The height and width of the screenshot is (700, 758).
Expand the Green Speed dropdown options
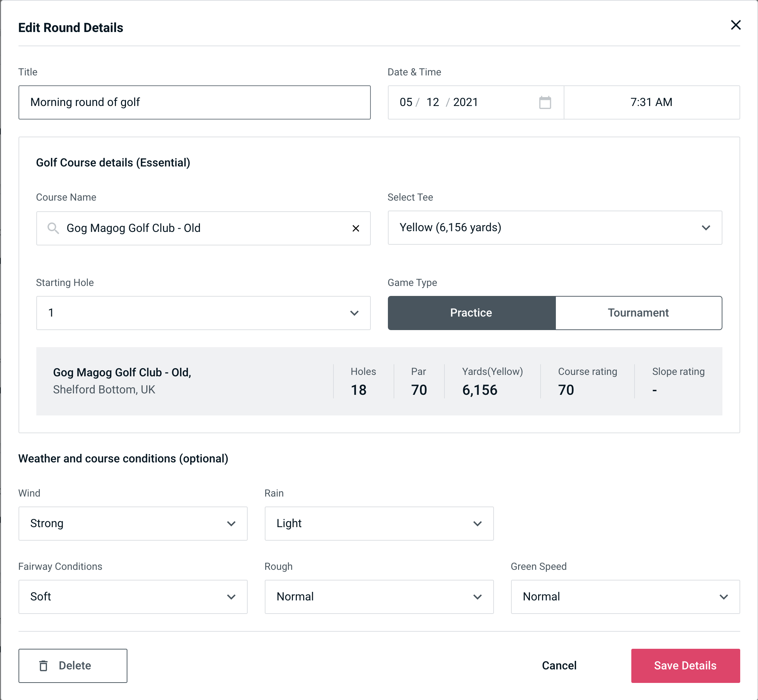[725, 596]
